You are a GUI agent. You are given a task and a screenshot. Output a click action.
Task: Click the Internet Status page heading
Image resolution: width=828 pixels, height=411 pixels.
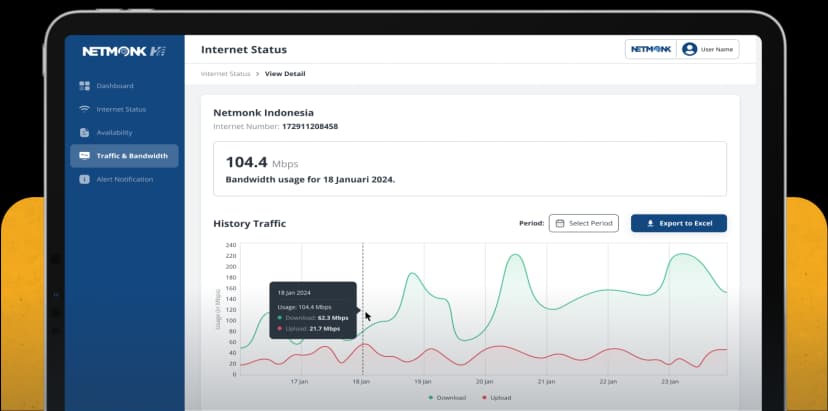[244, 50]
